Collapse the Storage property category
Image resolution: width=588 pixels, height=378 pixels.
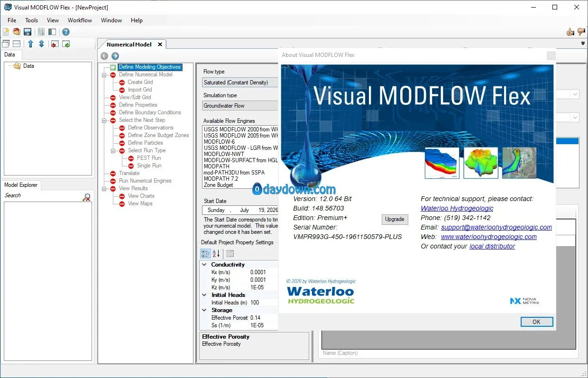[x=204, y=310]
